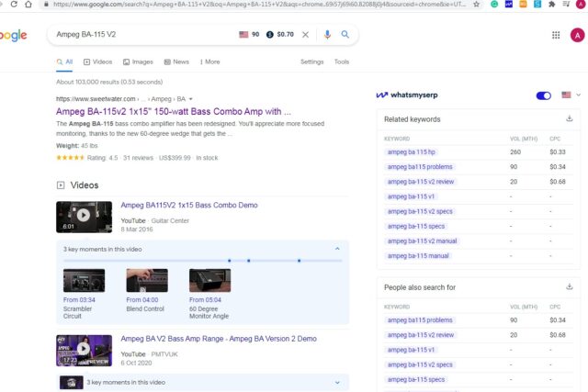The image size is (588, 392).
Task: Click ampeg ba-115 v2 review in People also search
Action: tap(421, 335)
